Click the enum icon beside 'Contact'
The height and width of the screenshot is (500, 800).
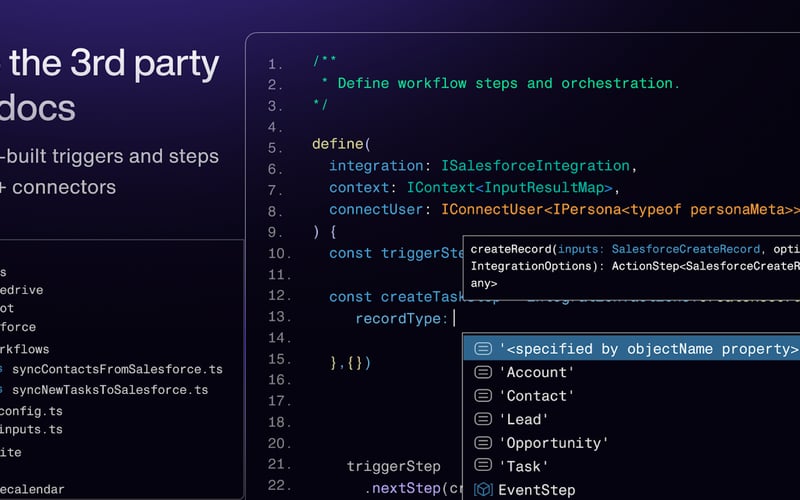tap(483, 395)
